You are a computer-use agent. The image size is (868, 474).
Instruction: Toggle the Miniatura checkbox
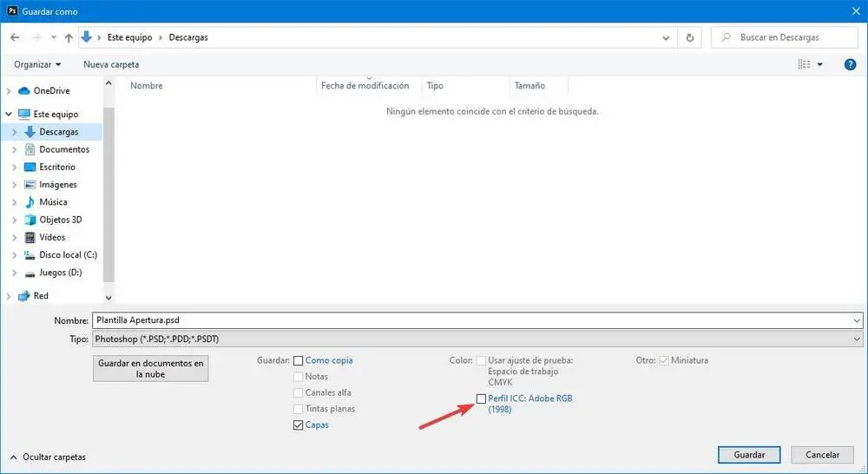coord(664,361)
